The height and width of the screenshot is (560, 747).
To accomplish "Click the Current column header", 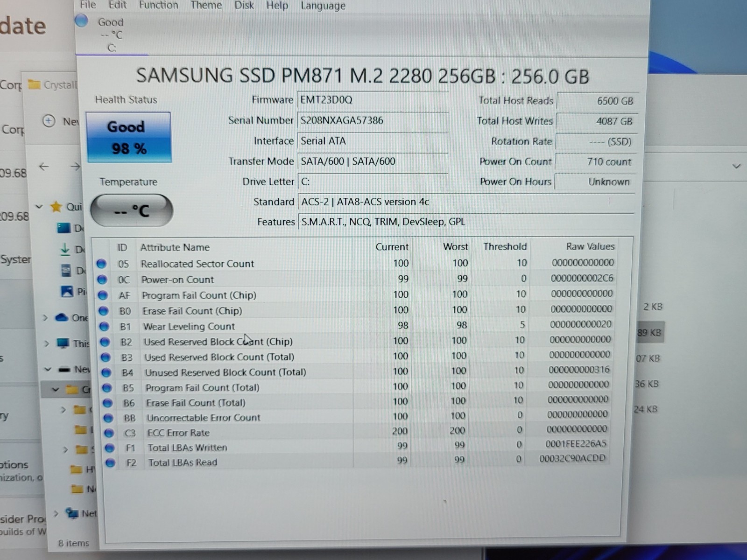I will pos(392,247).
